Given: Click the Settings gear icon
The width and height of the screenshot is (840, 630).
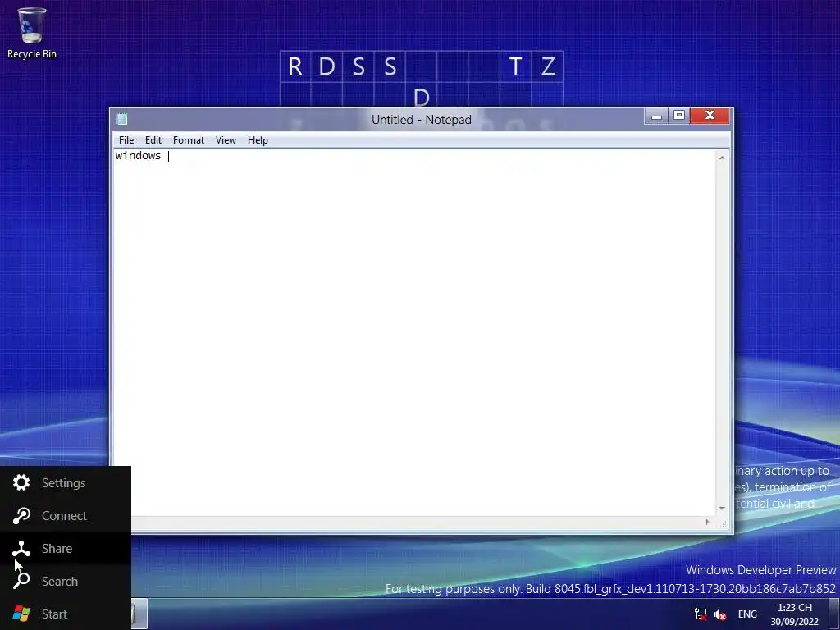Looking at the screenshot, I should pos(21,482).
